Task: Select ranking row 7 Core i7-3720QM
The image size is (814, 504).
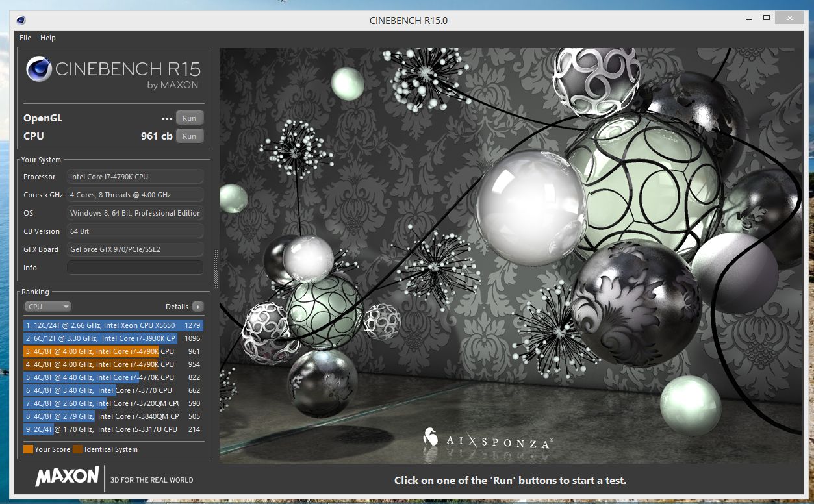Action: pyautogui.click(x=114, y=403)
